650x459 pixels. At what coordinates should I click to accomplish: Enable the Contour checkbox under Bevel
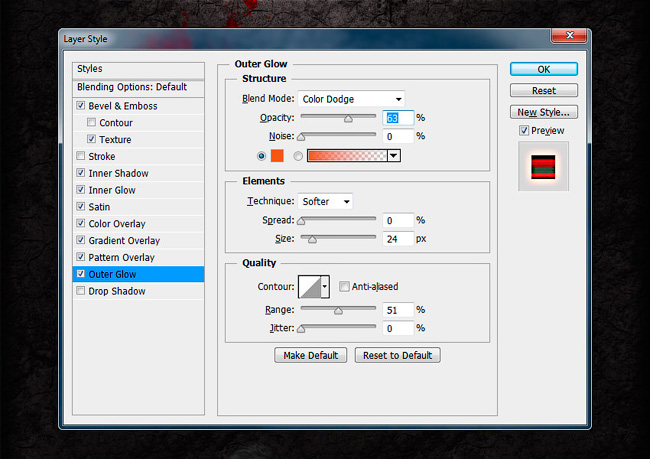tap(92, 122)
